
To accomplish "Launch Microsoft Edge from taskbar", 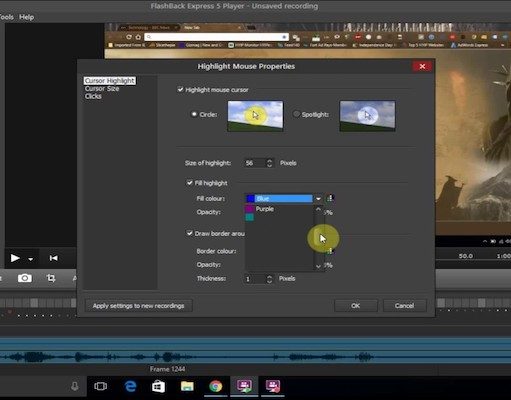I will 130,386.
